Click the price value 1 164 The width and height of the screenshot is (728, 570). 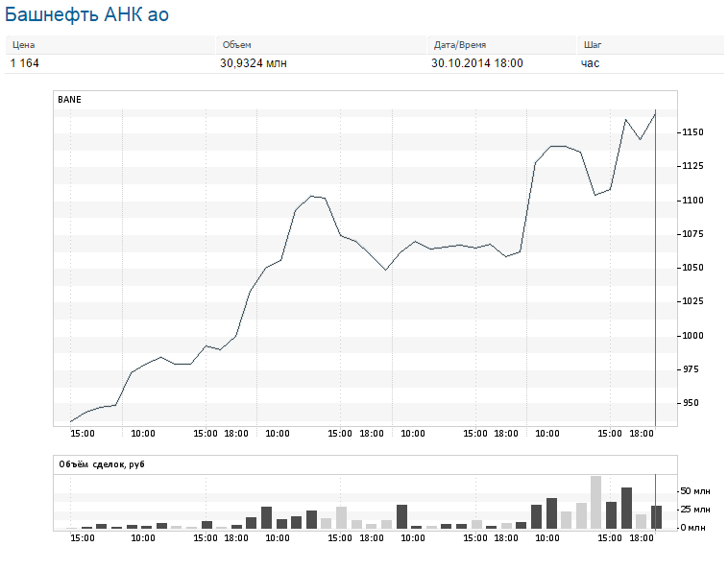coord(25,63)
